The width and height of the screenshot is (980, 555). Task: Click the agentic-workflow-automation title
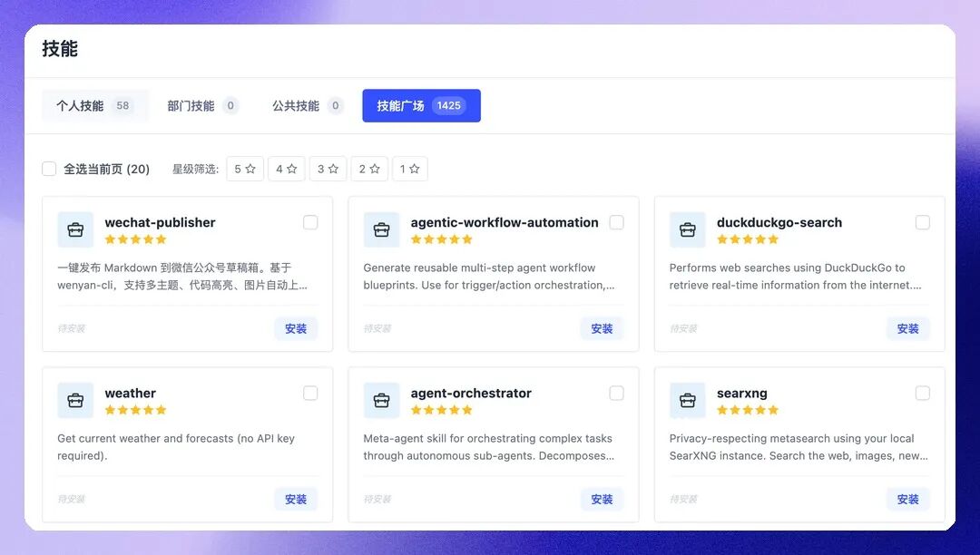[x=505, y=222]
